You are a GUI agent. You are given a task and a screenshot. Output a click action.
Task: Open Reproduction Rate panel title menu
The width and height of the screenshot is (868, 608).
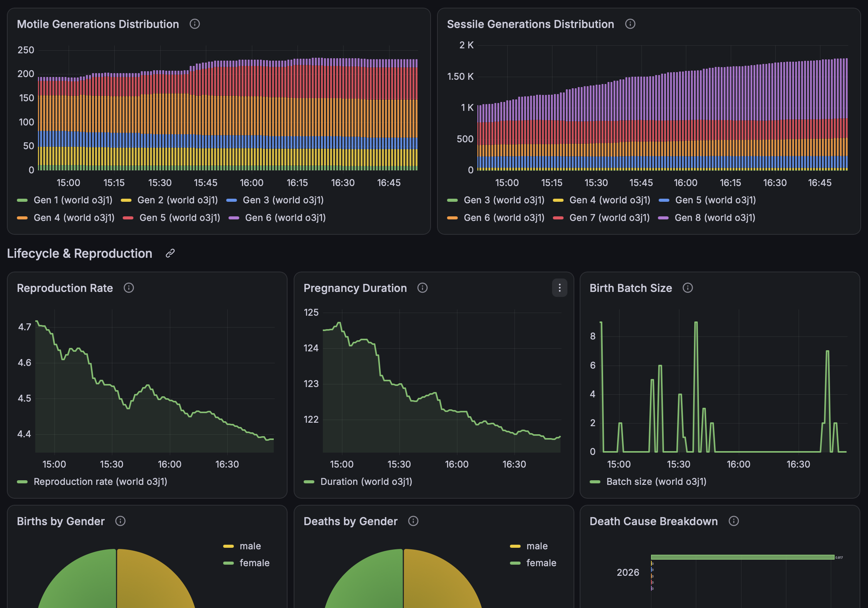tap(65, 288)
